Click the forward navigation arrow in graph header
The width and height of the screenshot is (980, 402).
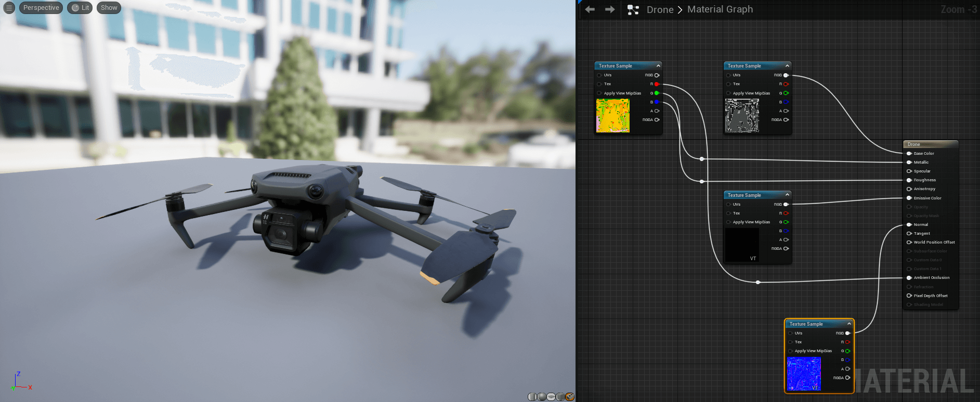click(610, 9)
